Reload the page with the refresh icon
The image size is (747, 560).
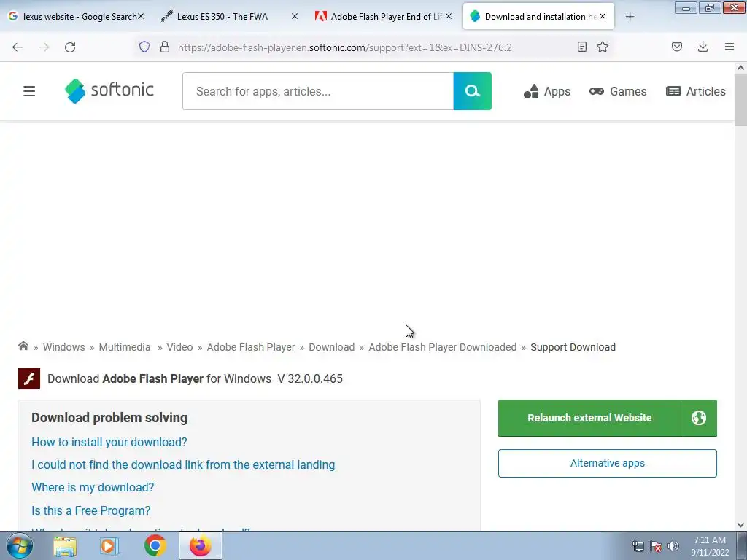[70, 47]
